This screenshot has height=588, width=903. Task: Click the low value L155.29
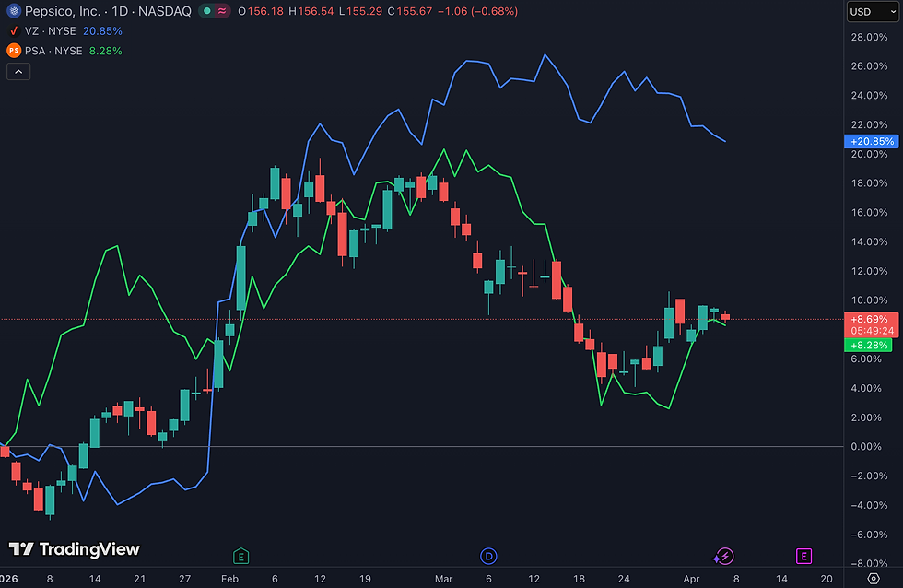click(x=360, y=11)
